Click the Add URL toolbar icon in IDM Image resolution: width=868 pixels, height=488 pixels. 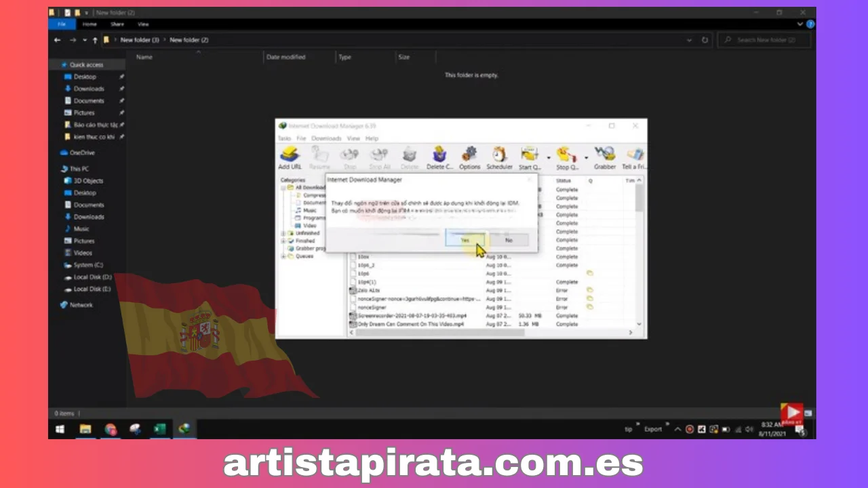290,159
